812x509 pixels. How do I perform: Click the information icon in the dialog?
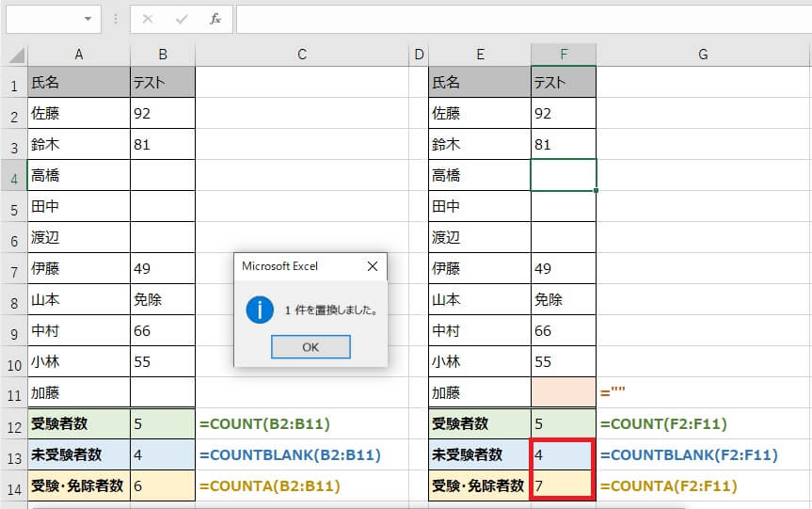click(x=260, y=310)
